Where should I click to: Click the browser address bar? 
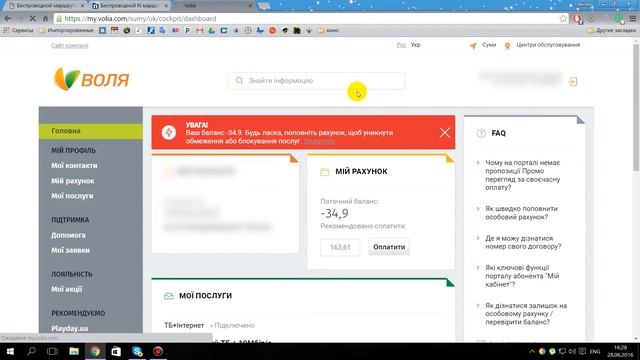tap(310, 18)
